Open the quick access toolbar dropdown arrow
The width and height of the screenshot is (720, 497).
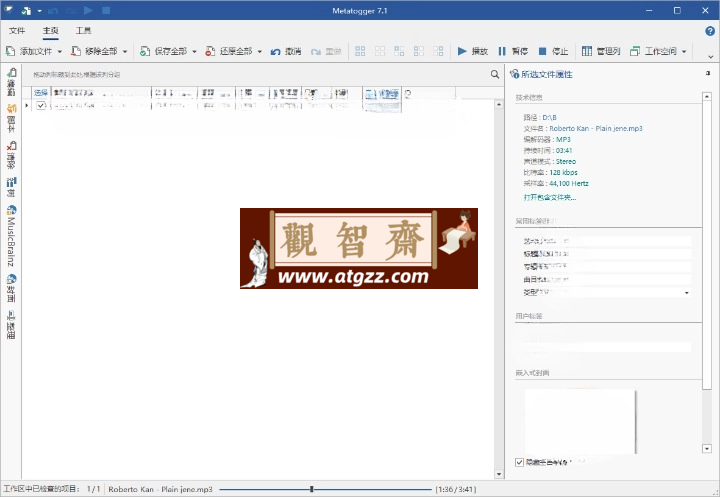tap(39, 10)
